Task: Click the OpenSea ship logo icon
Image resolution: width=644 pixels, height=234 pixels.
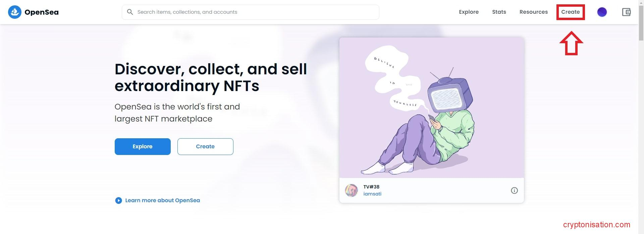Action: (14, 12)
